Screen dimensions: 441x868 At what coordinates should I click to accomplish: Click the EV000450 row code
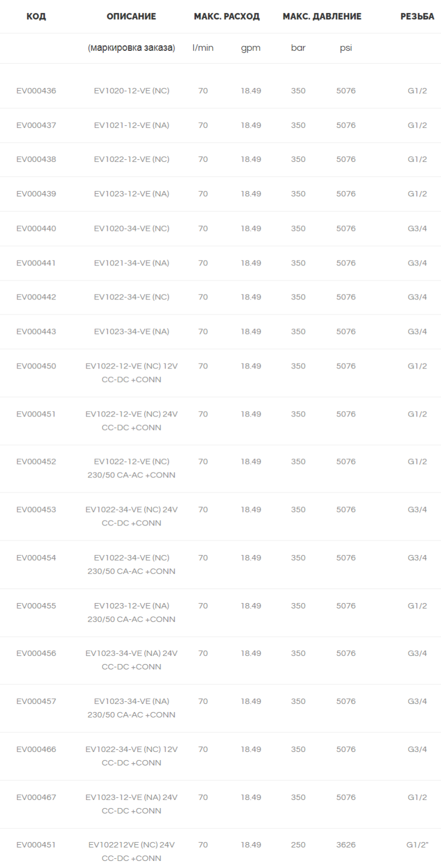click(x=36, y=366)
